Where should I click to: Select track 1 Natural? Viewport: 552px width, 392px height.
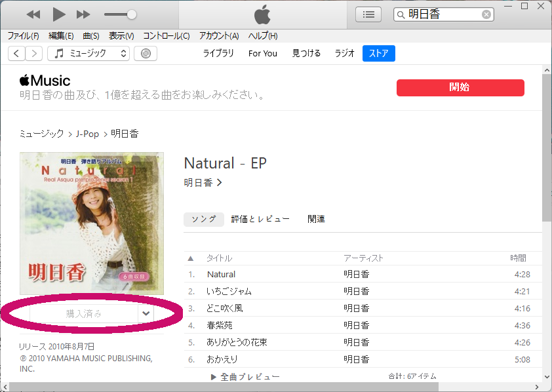point(363,274)
